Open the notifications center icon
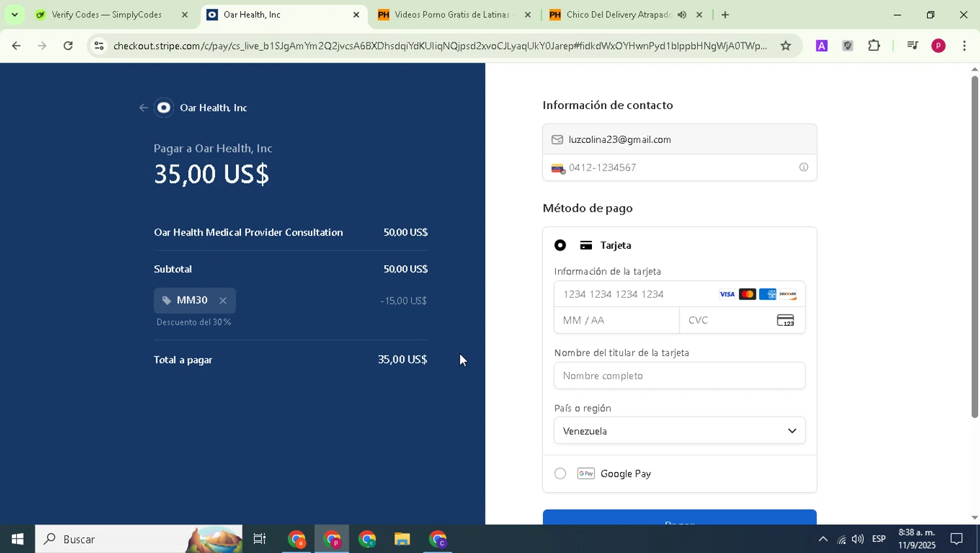 (956, 539)
